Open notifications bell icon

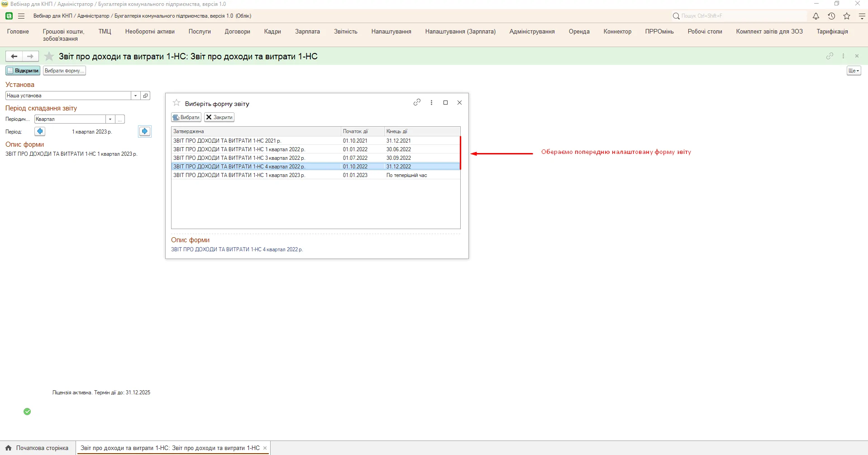click(816, 16)
